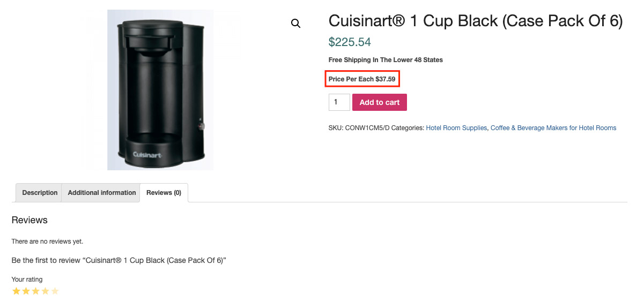Click the quantity input field
The image size is (644, 302).
pyautogui.click(x=339, y=102)
